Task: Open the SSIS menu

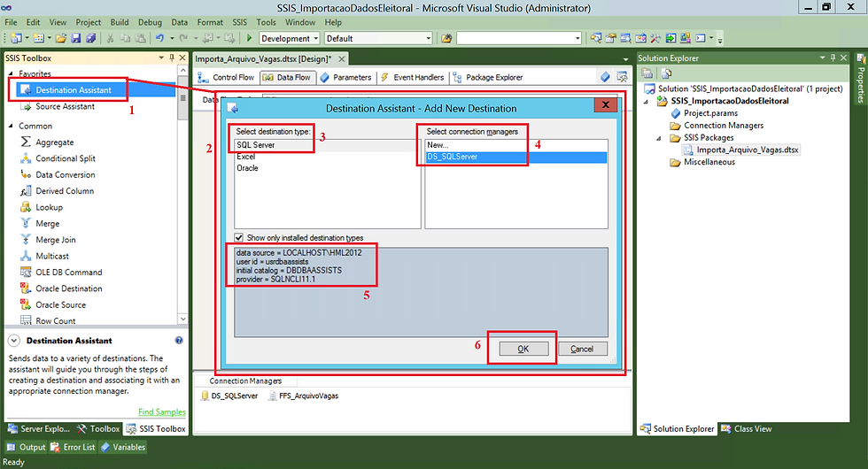Action: 240,22
